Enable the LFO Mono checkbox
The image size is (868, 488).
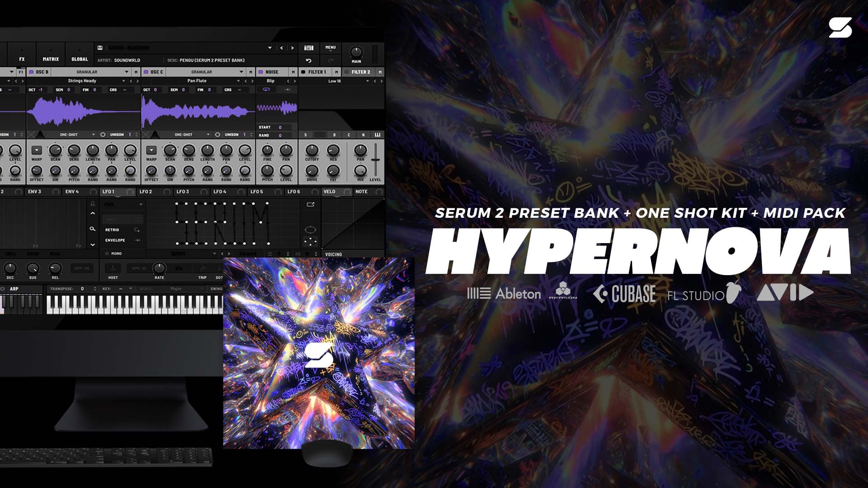pyautogui.click(x=107, y=254)
